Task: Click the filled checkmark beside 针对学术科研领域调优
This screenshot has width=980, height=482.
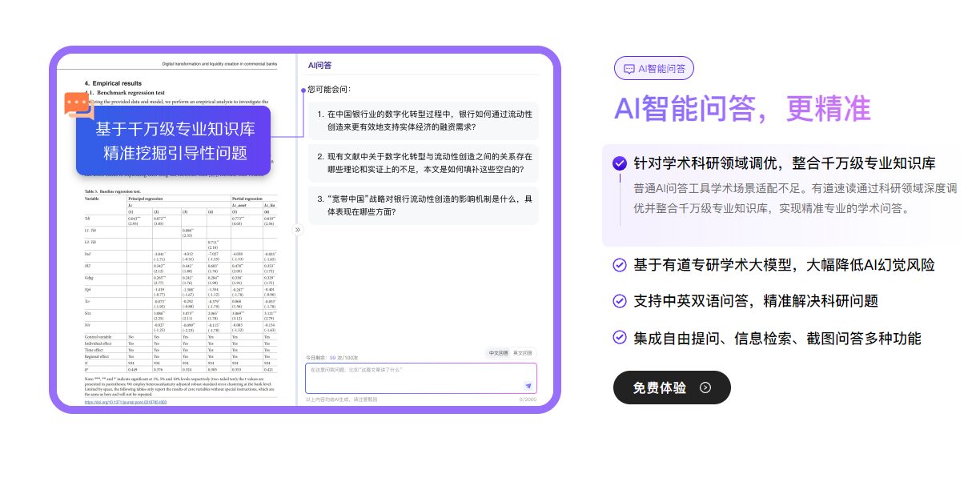Action: click(x=619, y=163)
